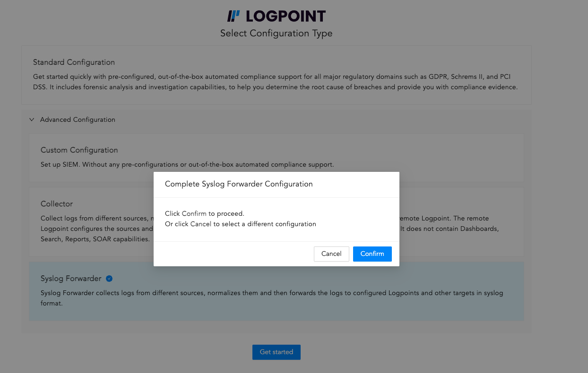Click the Standard Configuration title text
Image resolution: width=588 pixels, height=373 pixels.
(x=74, y=62)
